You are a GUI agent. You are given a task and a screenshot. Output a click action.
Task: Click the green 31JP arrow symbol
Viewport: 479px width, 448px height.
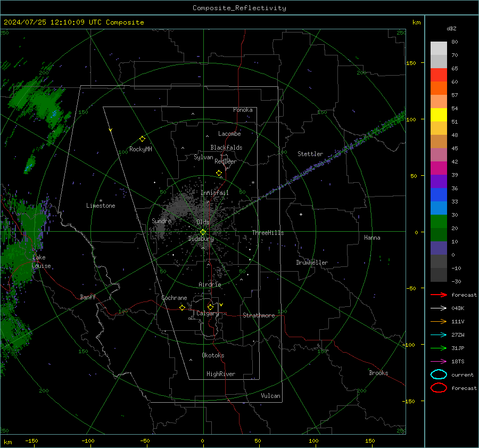click(x=439, y=348)
